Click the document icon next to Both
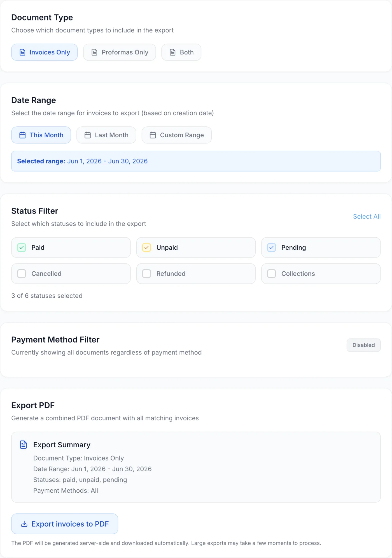The image size is (392, 558). [x=173, y=52]
